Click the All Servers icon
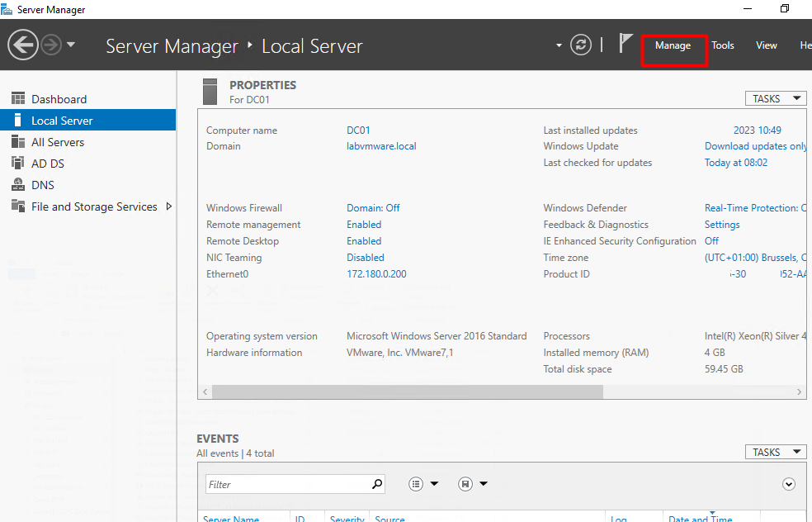The height and width of the screenshot is (522, 812). pos(18,141)
